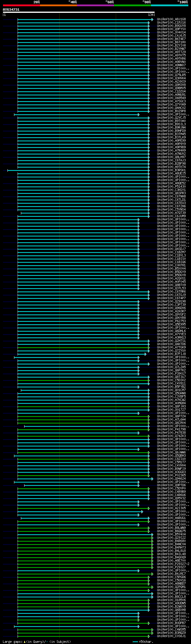This screenshot has width=191, height=644.
Task: Click the green ~80% identity legend segment
Action: (132, 5)
